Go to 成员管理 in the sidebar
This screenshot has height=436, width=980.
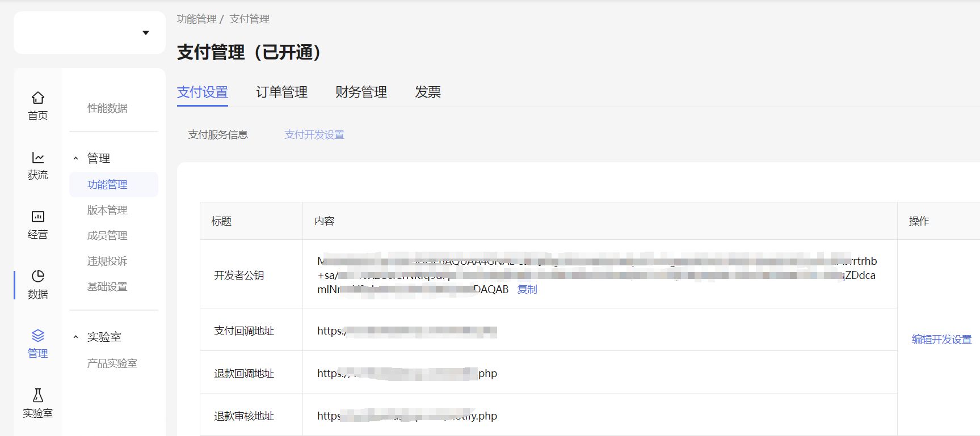tap(107, 235)
